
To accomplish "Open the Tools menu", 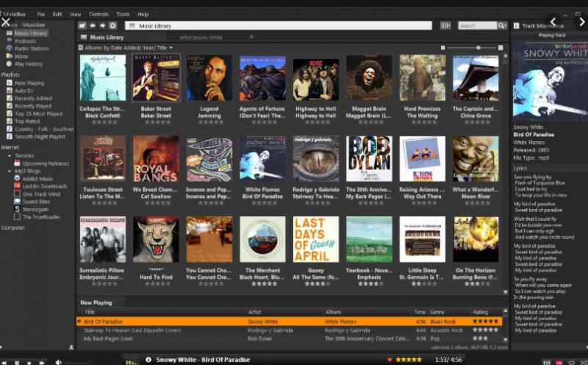I will tap(123, 14).
